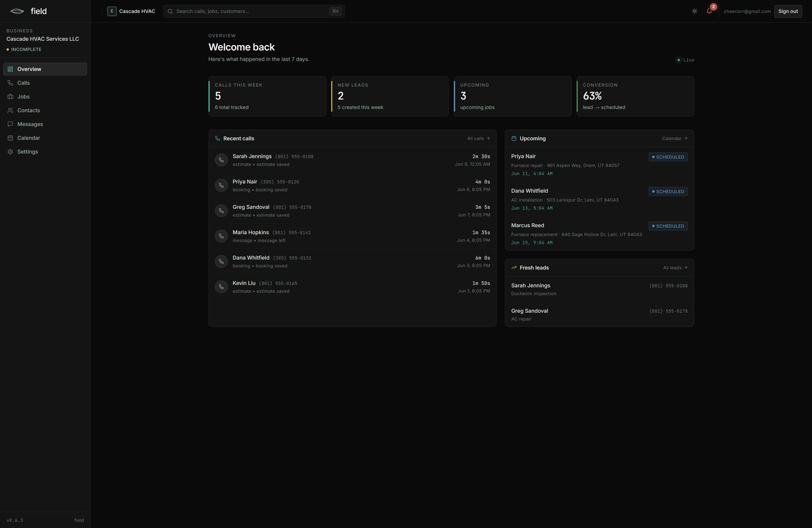Open the Contacts sidebar item
The height and width of the screenshot is (528, 812).
(x=45, y=110)
